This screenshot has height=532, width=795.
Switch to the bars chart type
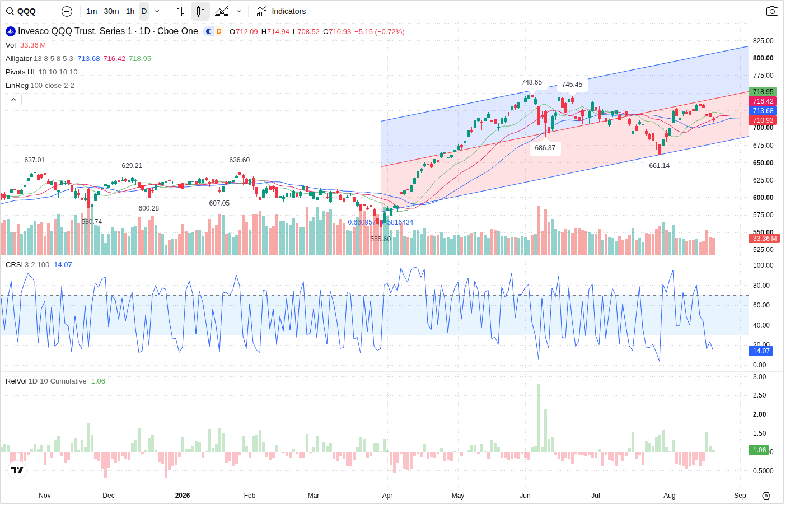[x=179, y=11]
